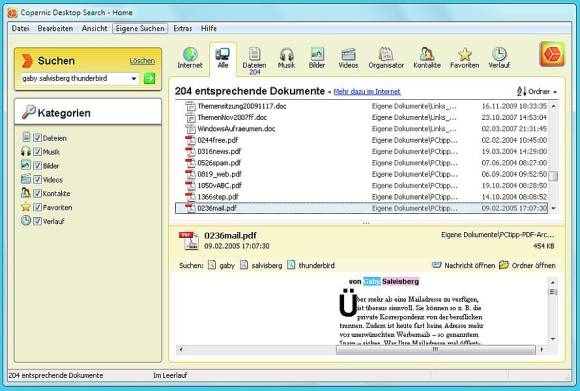This screenshot has width=580, height=391.
Task: Click the preview vertical scroll down arrow
Action: tap(553, 338)
